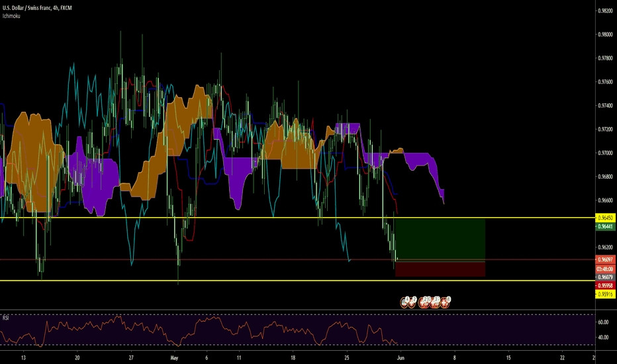Select the green profit zone of long position
The image size is (617, 364).
point(440,240)
